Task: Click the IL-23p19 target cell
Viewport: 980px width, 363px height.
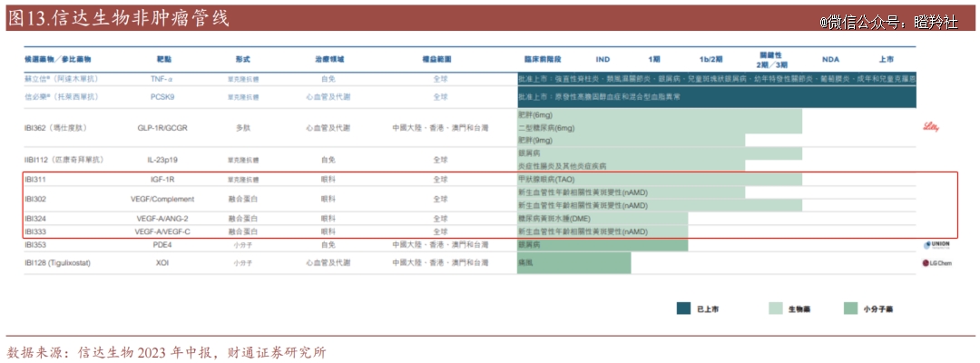Action: pos(163,160)
